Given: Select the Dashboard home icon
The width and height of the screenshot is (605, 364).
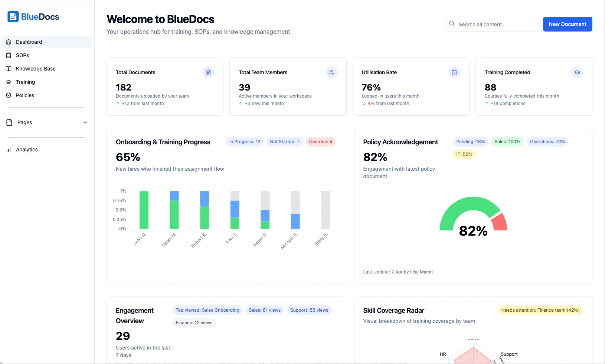Looking at the screenshot, I should point(9,42).
